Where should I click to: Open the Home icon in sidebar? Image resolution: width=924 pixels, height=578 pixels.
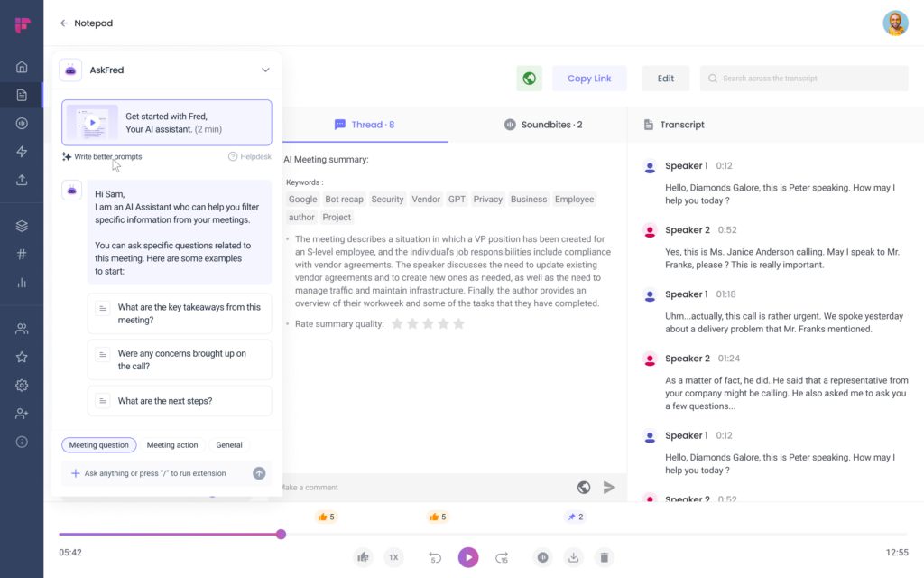[x=22, y=67]
